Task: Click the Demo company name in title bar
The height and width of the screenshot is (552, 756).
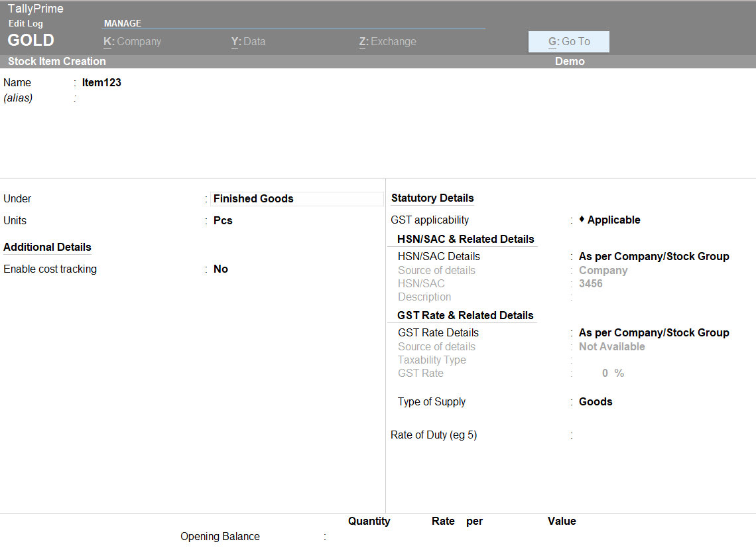Action: [569, 61]
